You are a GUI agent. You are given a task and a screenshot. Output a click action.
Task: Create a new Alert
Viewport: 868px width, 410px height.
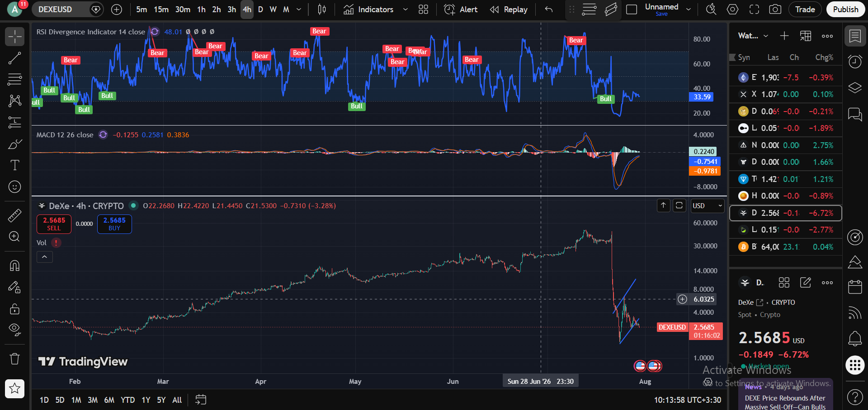coord(461,9)
